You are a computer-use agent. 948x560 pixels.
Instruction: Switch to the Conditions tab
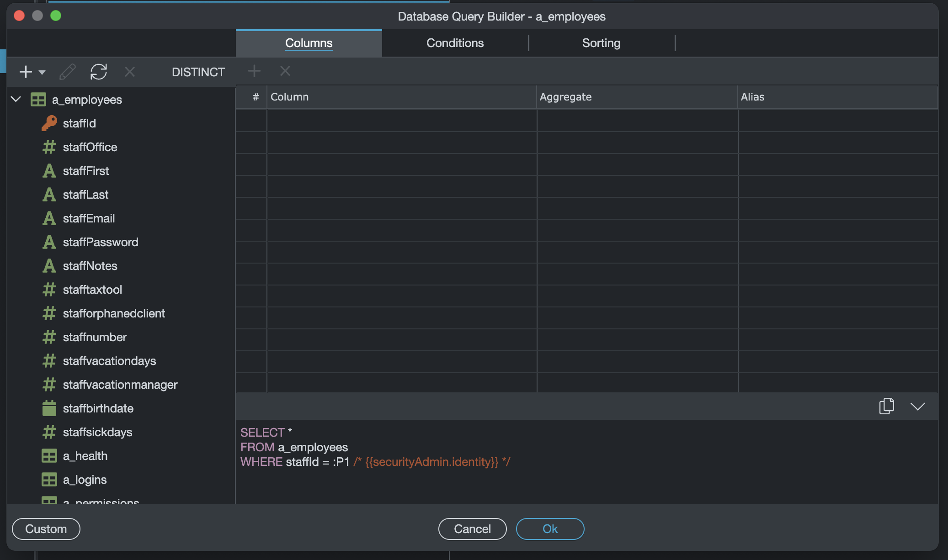(455, 43)
